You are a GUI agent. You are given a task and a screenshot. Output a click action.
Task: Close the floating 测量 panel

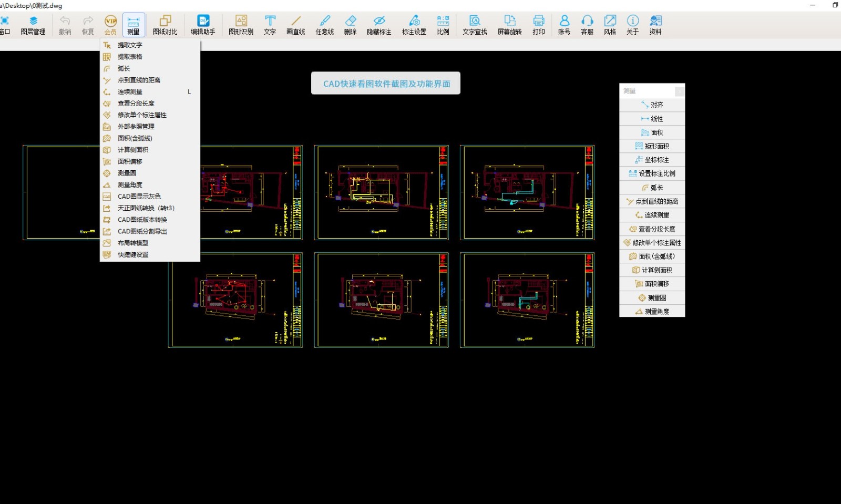[x=679, y=91]
